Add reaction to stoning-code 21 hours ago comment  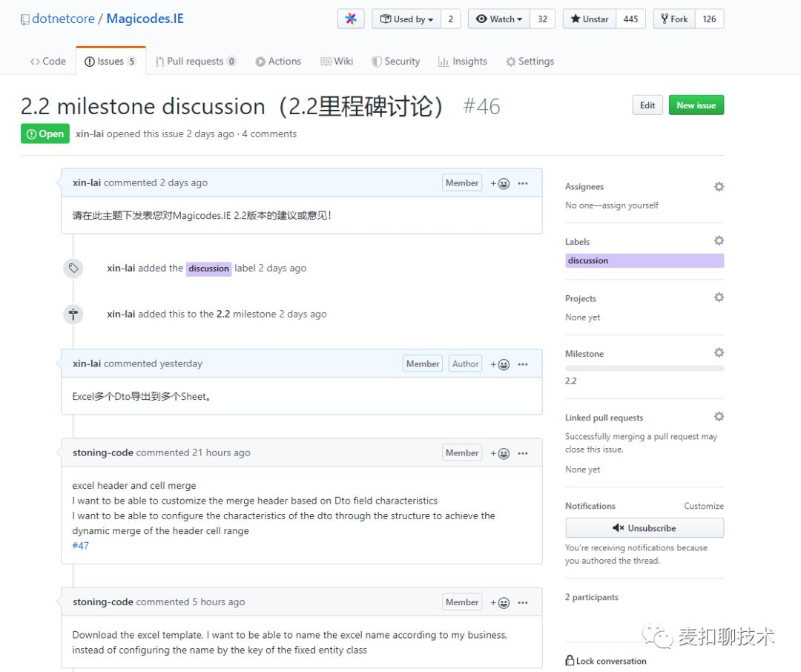pyautogui.click(x=500, y=453)
